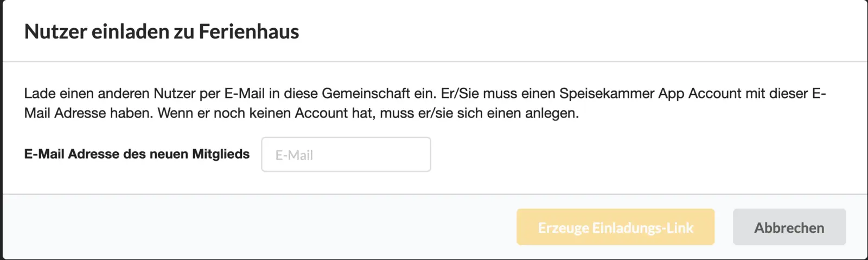The height and width of the screenshot is (260, 868).
Task: Click the 'Nutzer einladen zu Ferienhaus' heading
Action: point(162,31)
